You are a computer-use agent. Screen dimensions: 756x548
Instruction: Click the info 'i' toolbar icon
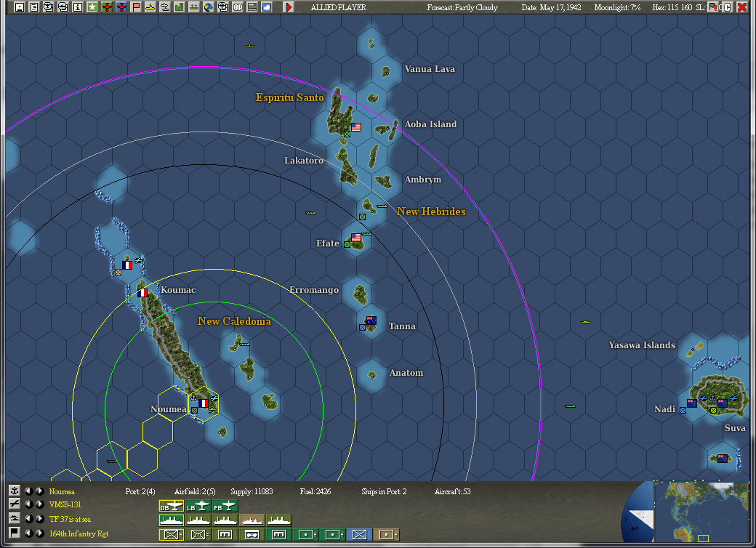click(x=78, y=7)
